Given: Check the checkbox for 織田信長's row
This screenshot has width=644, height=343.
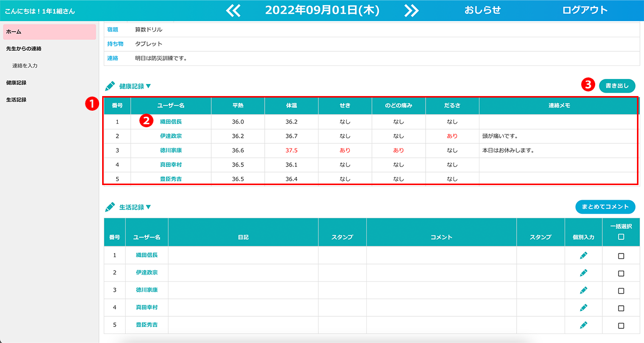Looking at the screenshot, I should coord(621,256).
